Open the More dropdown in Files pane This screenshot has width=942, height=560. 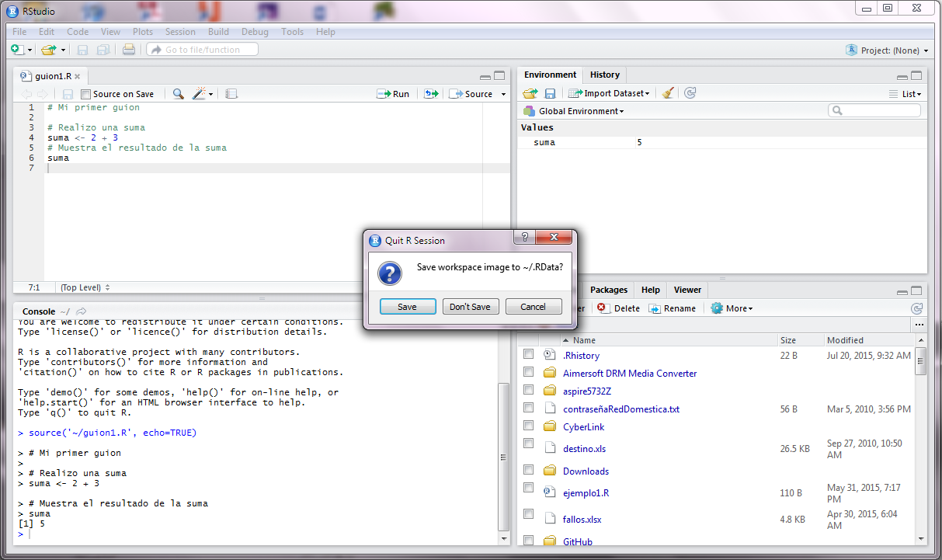coord(732,308)
